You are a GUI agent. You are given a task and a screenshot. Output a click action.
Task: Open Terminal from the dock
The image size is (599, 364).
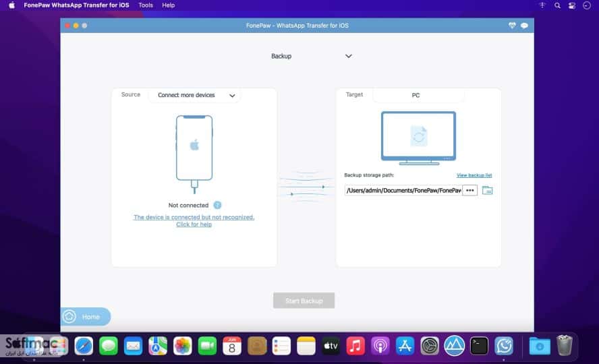479,346
